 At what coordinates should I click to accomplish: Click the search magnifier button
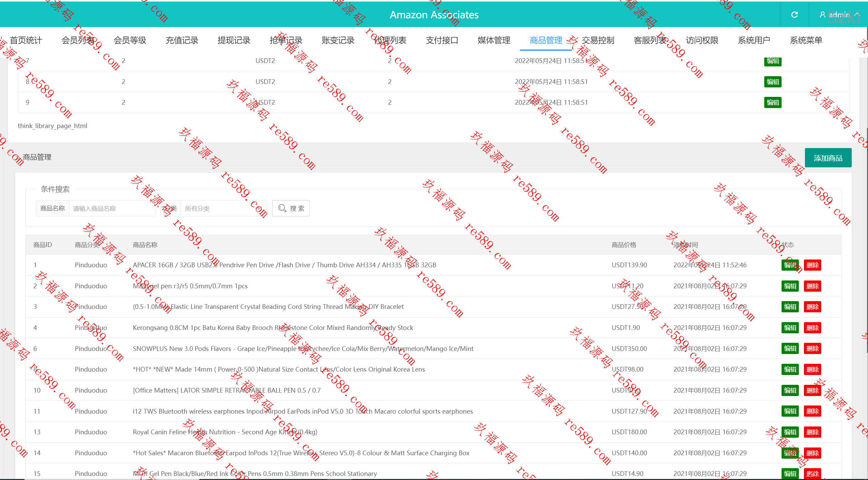[x=291, y=208]
